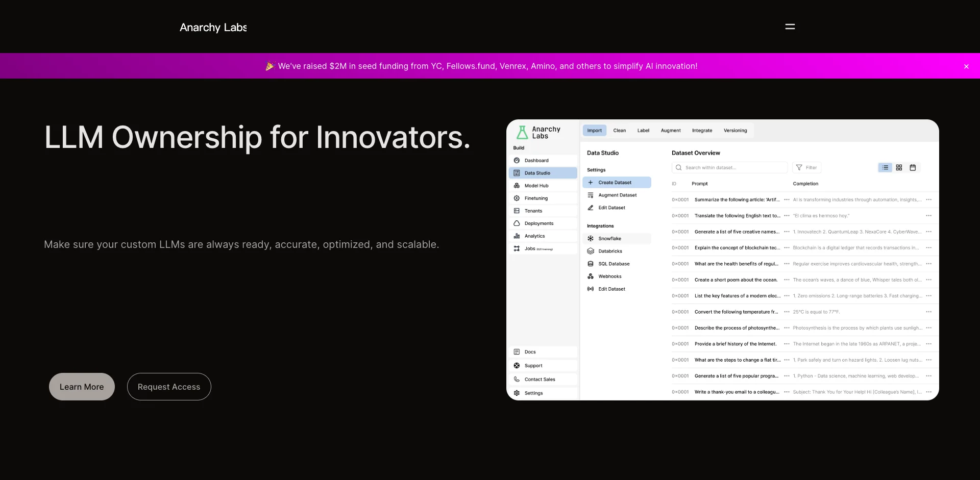Go to Anarchy Labs homepage logo
This screenshot has height=480, width=980.
tap(213, 28)
